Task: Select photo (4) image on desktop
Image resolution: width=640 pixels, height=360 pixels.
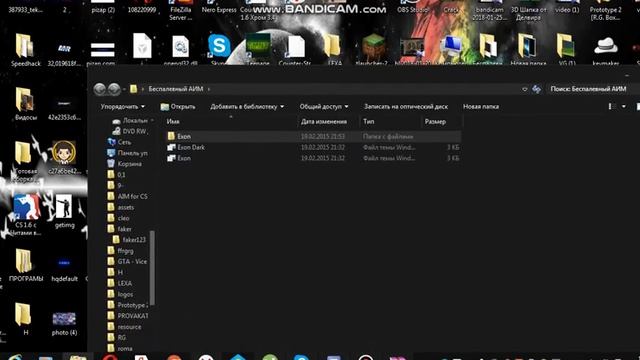Action: pyautogui.click(x=64, y=323)
